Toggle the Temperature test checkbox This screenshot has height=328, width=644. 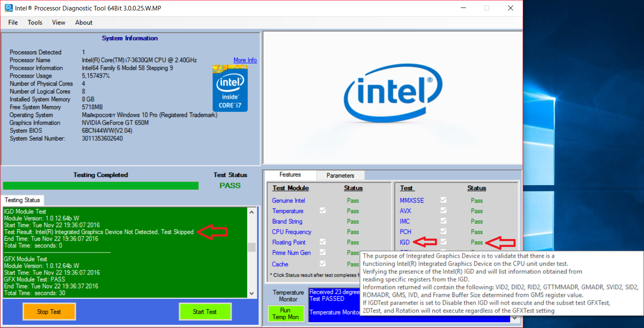coord(323,211)
